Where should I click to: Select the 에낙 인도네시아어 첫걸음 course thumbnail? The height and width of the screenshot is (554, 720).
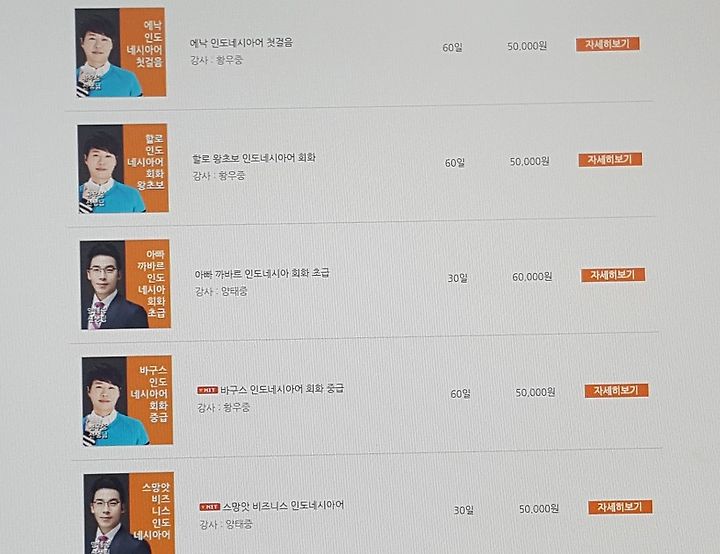(x=121, y=52)
